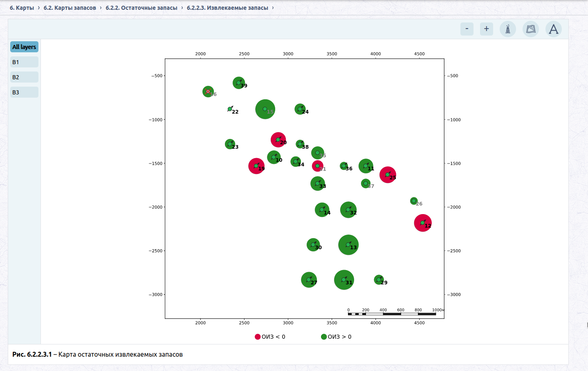Toggle the oil derrick wells icon
The height and width of the screenshot is (371, 588).
508,29
